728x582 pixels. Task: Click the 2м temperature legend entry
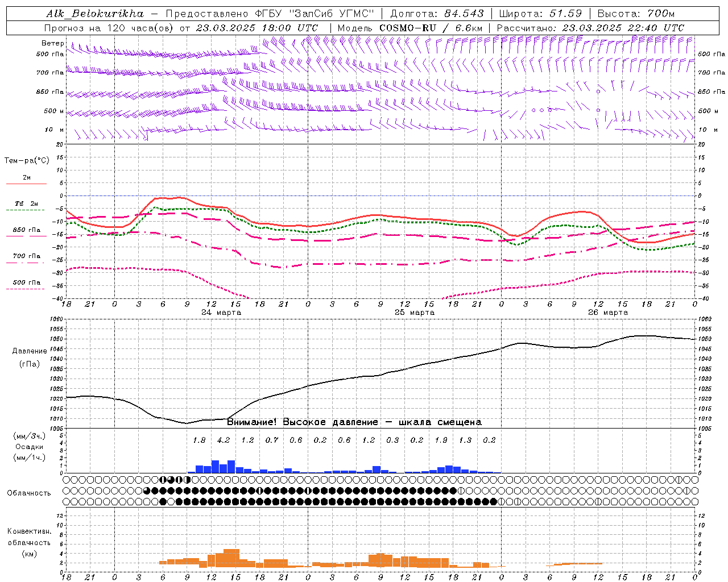pos(27,178)
